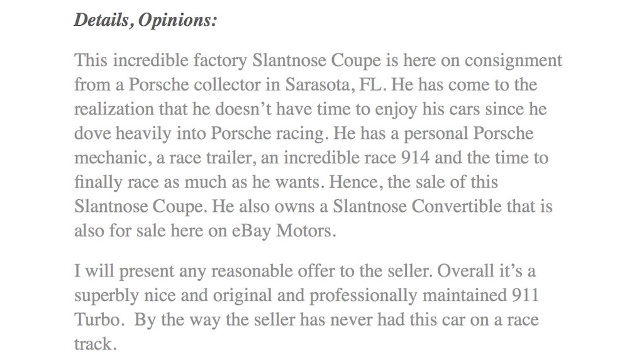Click the word 'Hence'
The width and height of the screenshot is (644, 362).
pos(356,182)
